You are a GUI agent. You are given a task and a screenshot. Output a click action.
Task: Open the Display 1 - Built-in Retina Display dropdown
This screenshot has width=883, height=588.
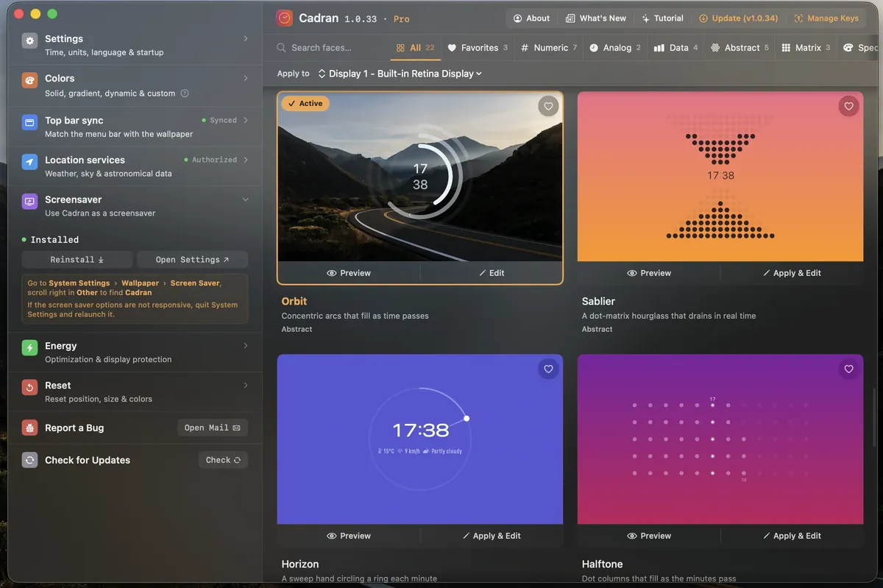point(400,74)
